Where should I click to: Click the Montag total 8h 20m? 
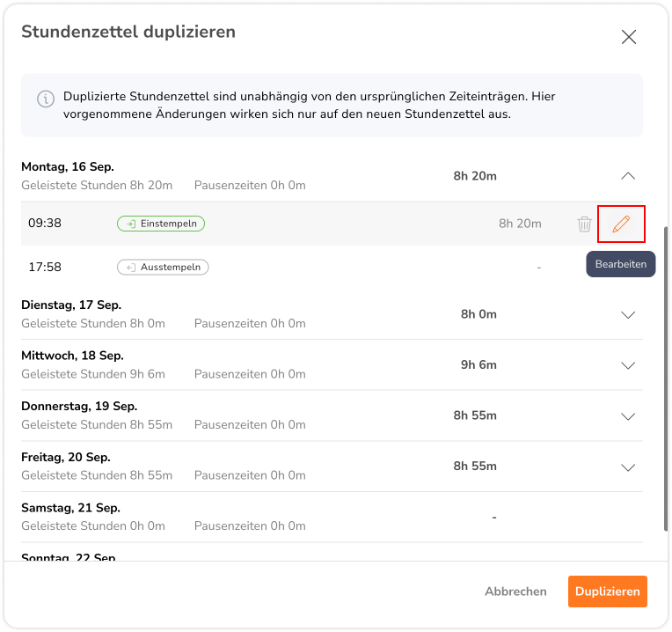pyautogui.click(x=475, y=176)
